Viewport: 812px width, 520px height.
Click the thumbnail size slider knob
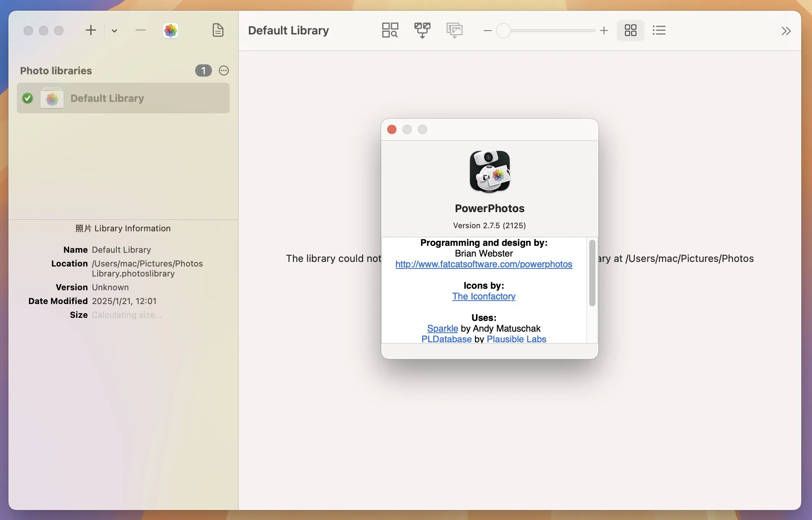pyautogui.click(x=503, y=31)
